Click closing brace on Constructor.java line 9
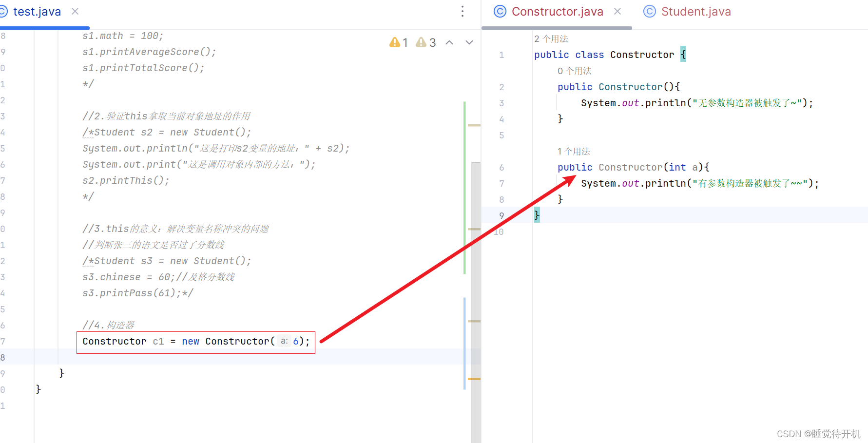Viewport: 868px width, 443px height. (537, 215)
